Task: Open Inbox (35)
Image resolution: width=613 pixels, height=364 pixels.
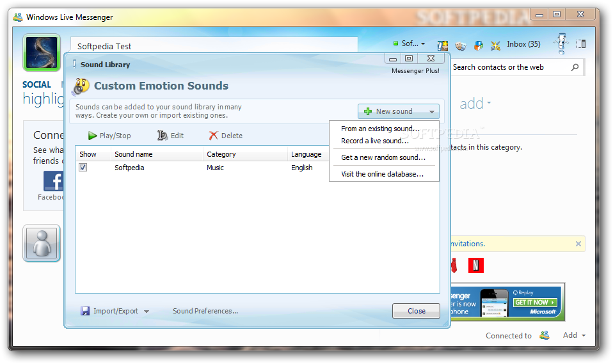Action: (523, 44)
